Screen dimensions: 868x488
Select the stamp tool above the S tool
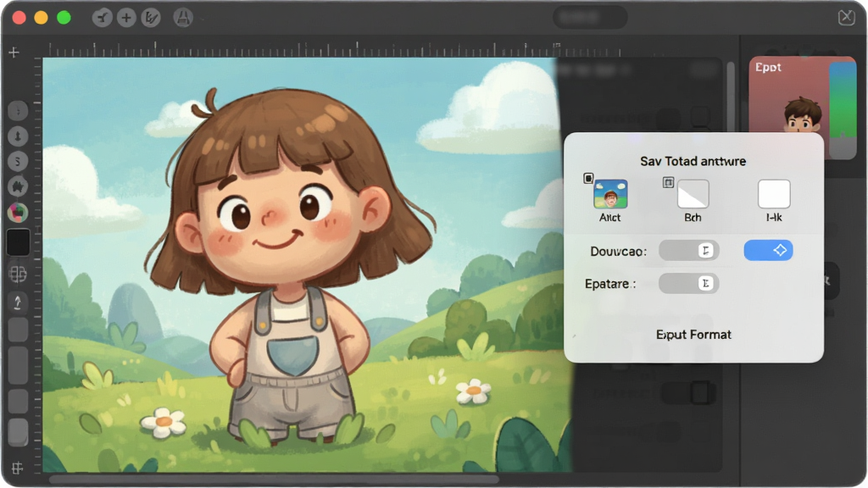click(x=18, y=136)
